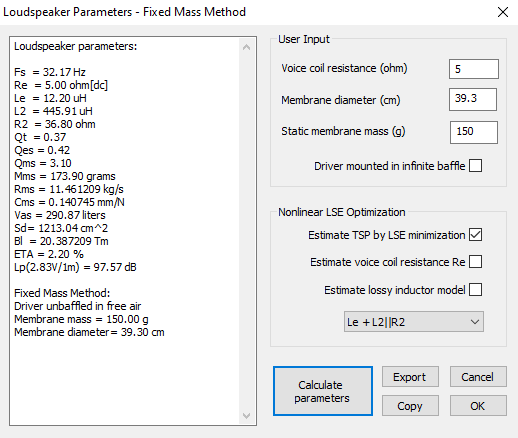Click the results scrollbar up arrow
Screen dimensions: 518x438
246,47
